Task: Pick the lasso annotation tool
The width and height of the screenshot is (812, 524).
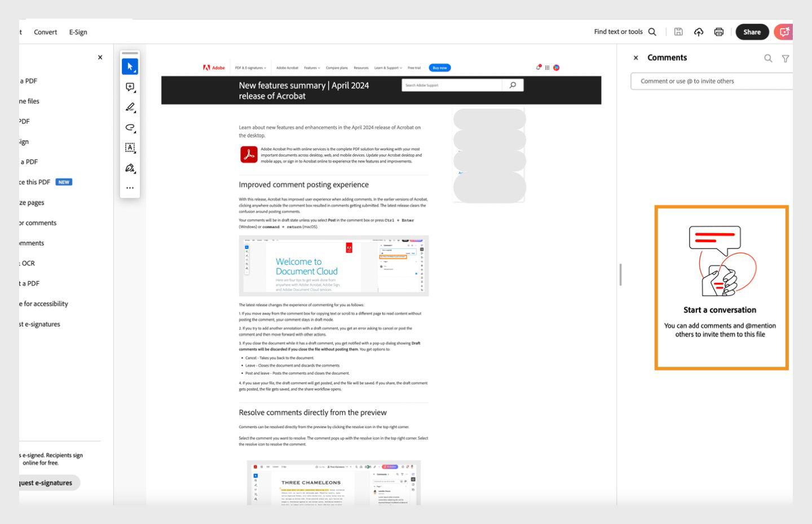Action: pyautogui.click(x=129, y=127)
